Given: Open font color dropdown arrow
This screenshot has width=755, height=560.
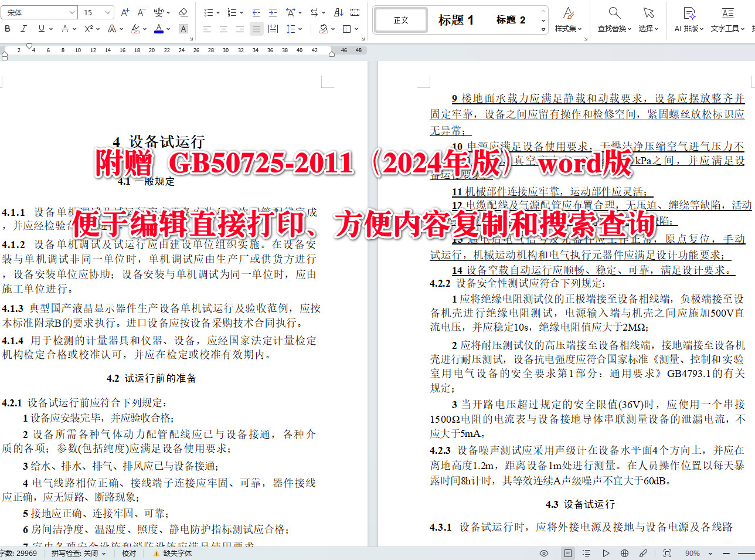Looking at the screenshot, I should pyautogui.click(x=168, y=29).
